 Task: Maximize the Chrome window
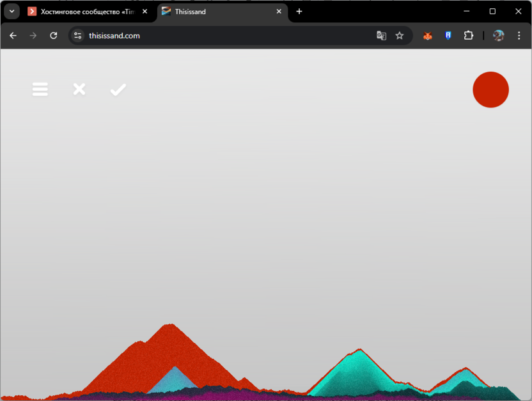[492, 12]
